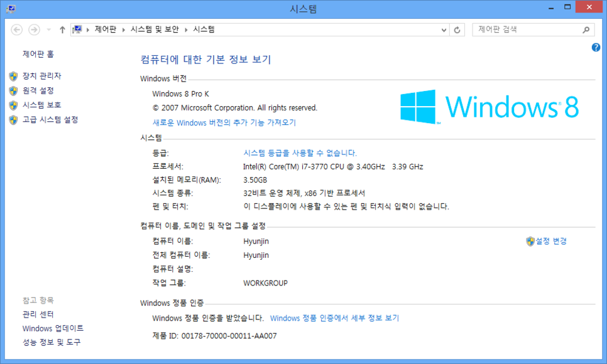Click 설정 변경 link
This screenshot has width=607, height=364.
click(x=551, y=241)
